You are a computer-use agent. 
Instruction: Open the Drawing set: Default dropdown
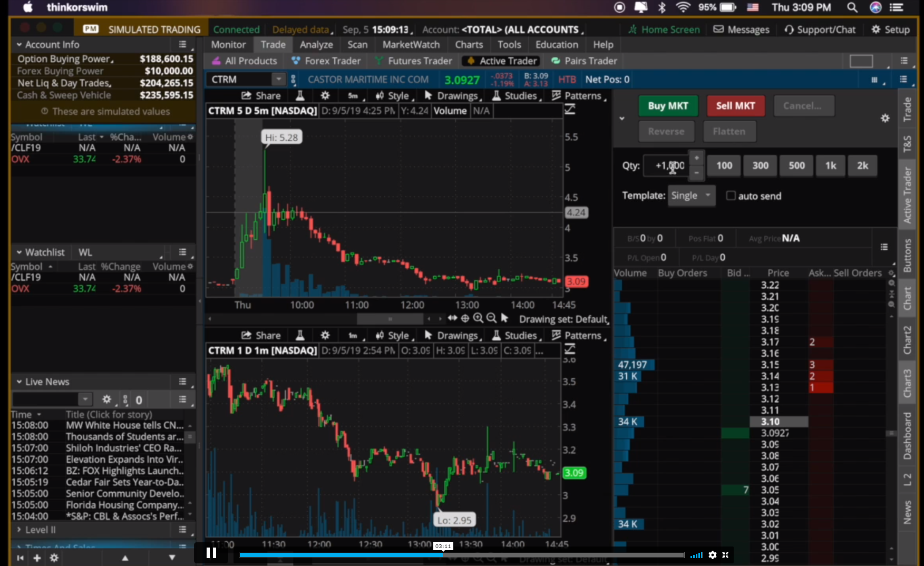coord(563,319)
